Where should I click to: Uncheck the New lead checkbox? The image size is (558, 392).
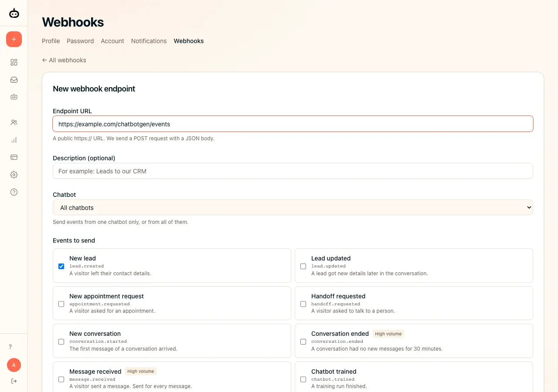(61, 266)
